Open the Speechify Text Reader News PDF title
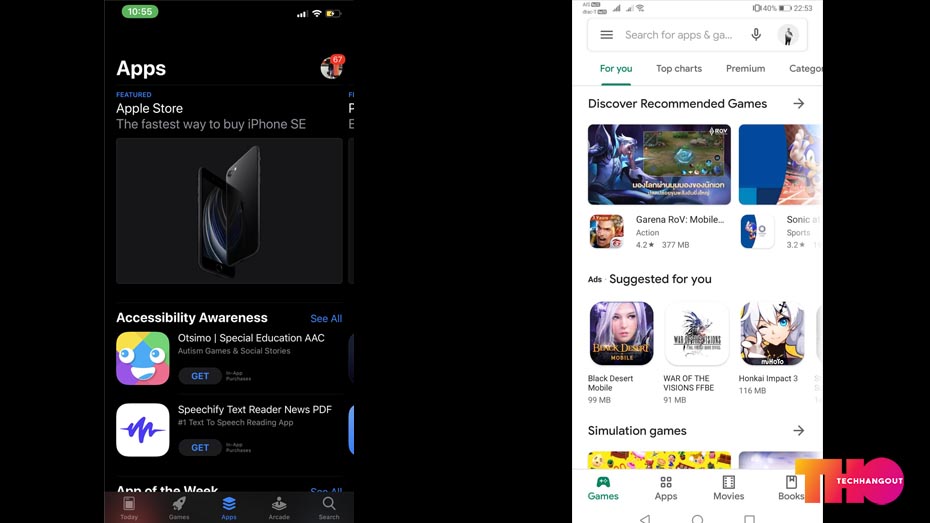This screenshot has height=523, width=930. coord(254,410)
